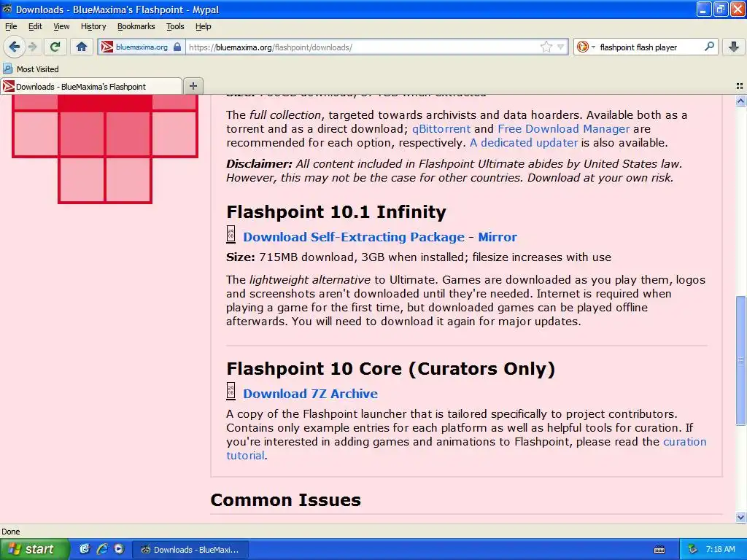The width and height of the screenshot is (747, 560).
Task: Click the 7:18 AM taskbar clock
Action: click(x=720, y=549)
